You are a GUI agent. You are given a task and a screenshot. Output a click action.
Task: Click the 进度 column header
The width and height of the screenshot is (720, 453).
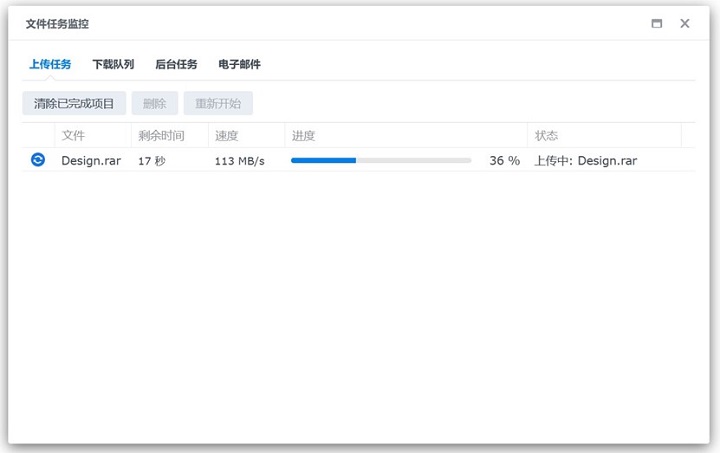tap(406, 135)
